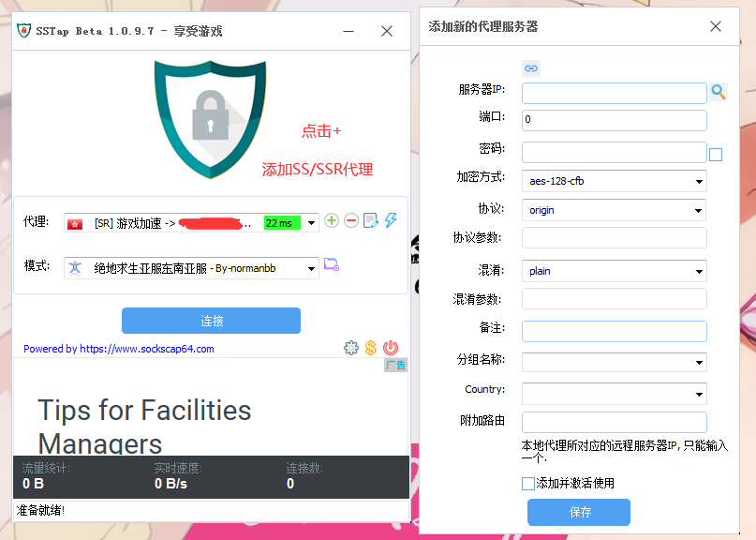Open the mode rules folder icon
Viewport: 756px width, 540px height.
(x=332, y=264)
